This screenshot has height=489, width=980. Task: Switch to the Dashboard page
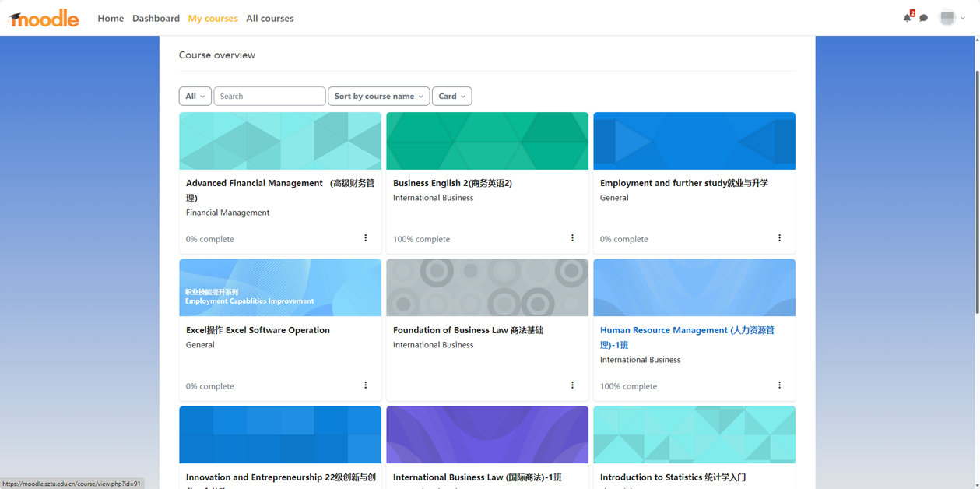coord(156,19)
